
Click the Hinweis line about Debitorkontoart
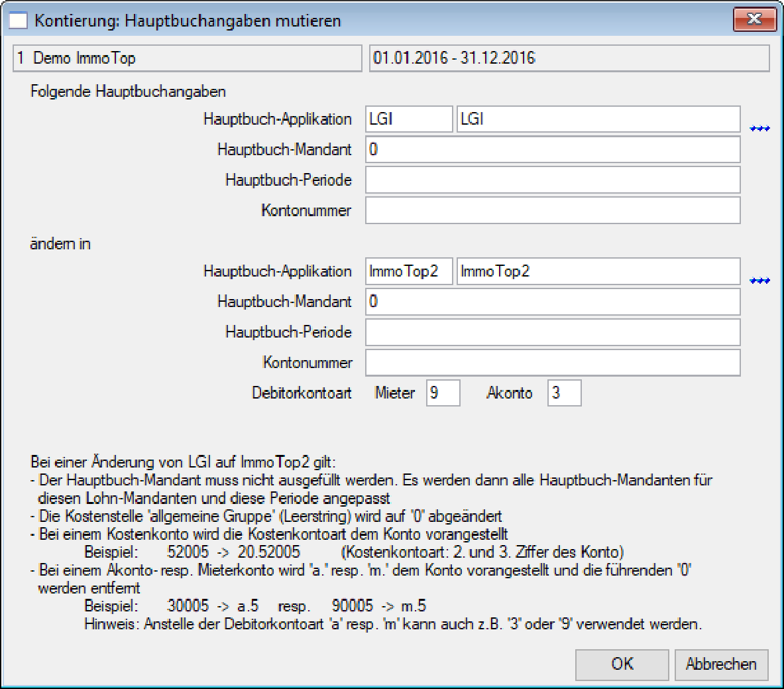point(393,624)
